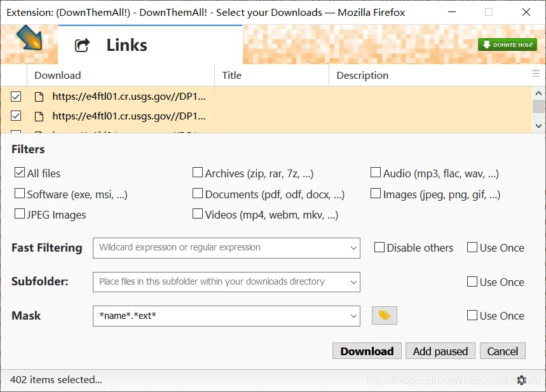Image resolution: width=546 pixels, height=392 pixels.
Task: Check Use Once for Fast Filtering
Action: (472, 247)
